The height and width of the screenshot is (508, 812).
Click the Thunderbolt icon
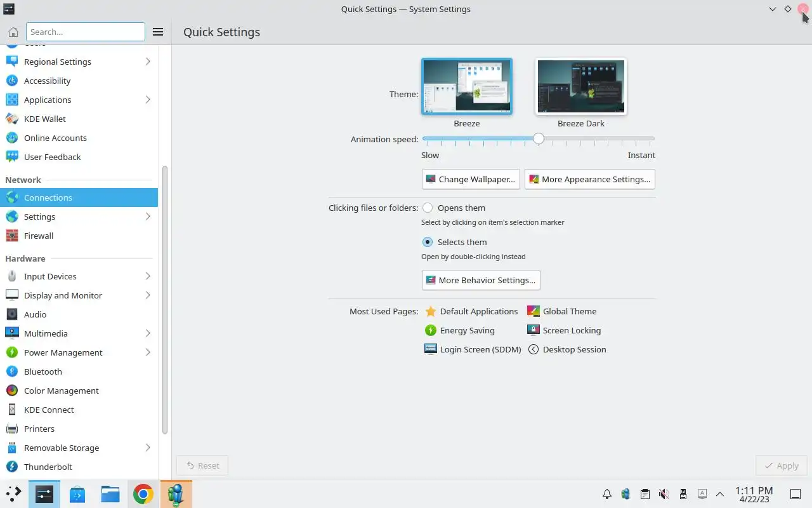pos(11,467)
